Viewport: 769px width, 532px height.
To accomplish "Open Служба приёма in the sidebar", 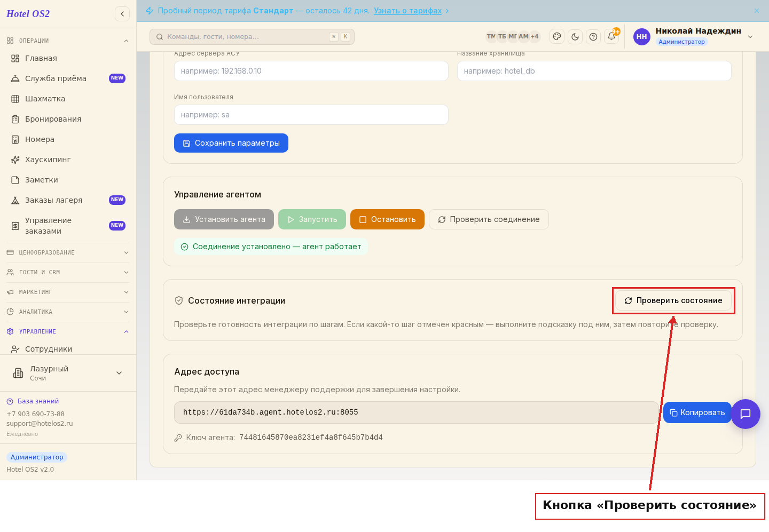I will pos(68,78).
